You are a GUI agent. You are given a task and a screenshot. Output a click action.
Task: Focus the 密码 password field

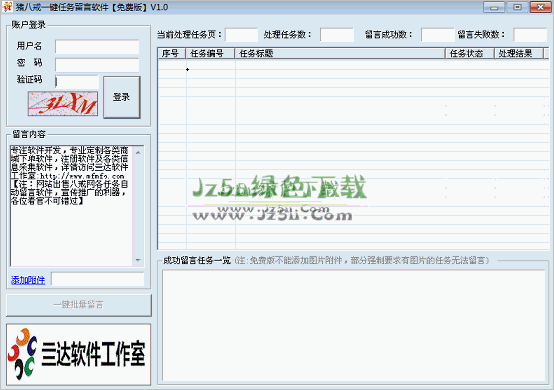pos(97,65)
